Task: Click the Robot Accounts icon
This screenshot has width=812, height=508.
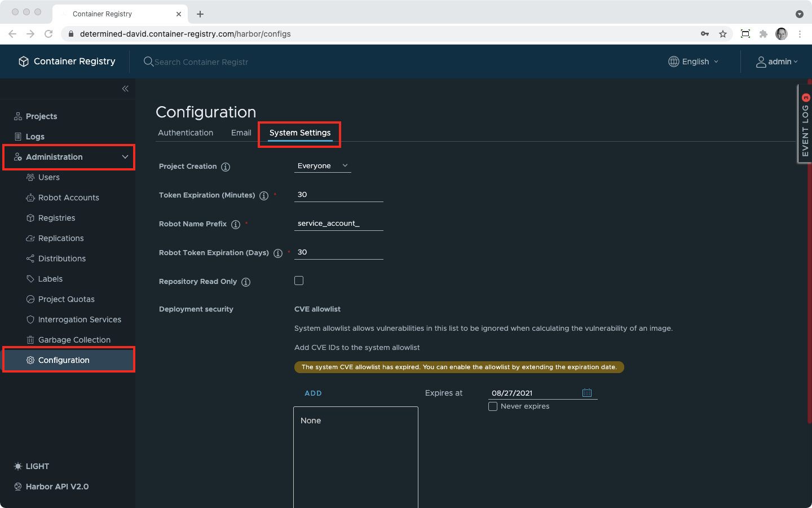Action: coord(30,198)
